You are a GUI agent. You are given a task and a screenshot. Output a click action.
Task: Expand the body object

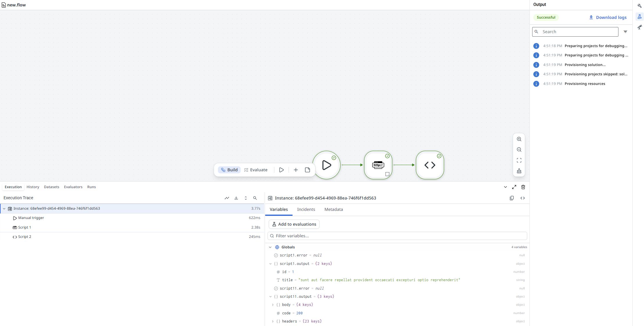(273, 305)
